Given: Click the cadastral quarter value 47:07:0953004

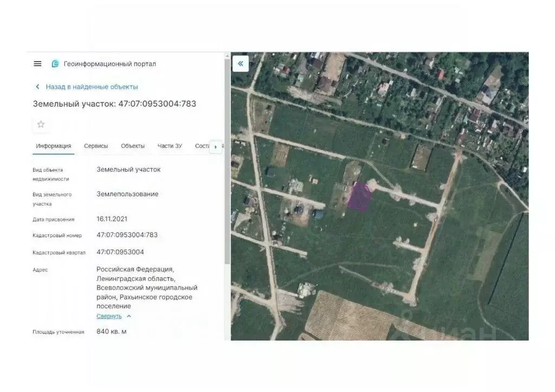Looking at the screenshot, I should point(120,252).
